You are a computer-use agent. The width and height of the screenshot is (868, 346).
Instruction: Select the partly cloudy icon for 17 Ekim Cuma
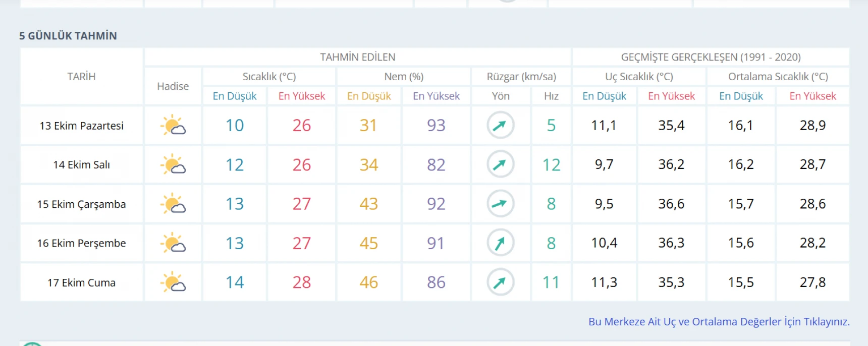click(x=173, y=282)
